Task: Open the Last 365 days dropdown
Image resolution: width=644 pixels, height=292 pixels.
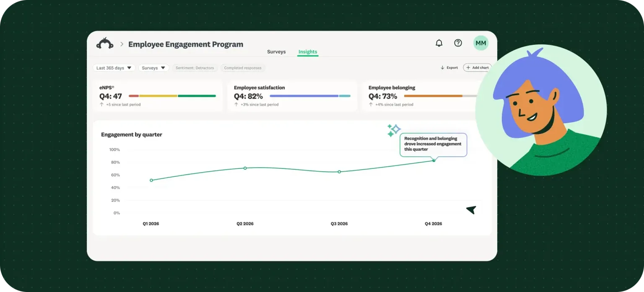Action: [x=114, y=68]
